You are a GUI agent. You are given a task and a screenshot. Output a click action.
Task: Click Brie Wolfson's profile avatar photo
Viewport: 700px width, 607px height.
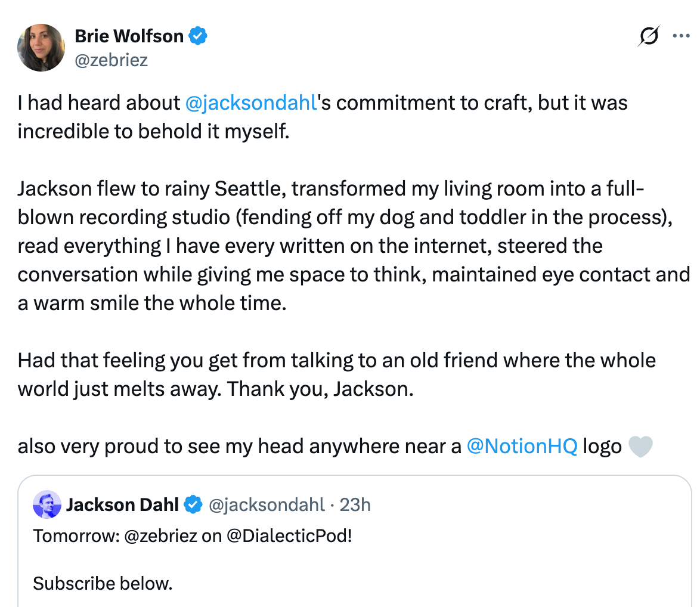coord(41,48)
